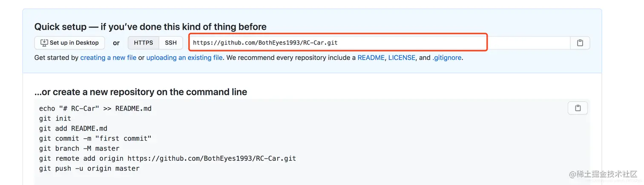The height and width of the screenshot is (185, 644).
Task: Click the git branch -M master line
Action: pos(79,148)
